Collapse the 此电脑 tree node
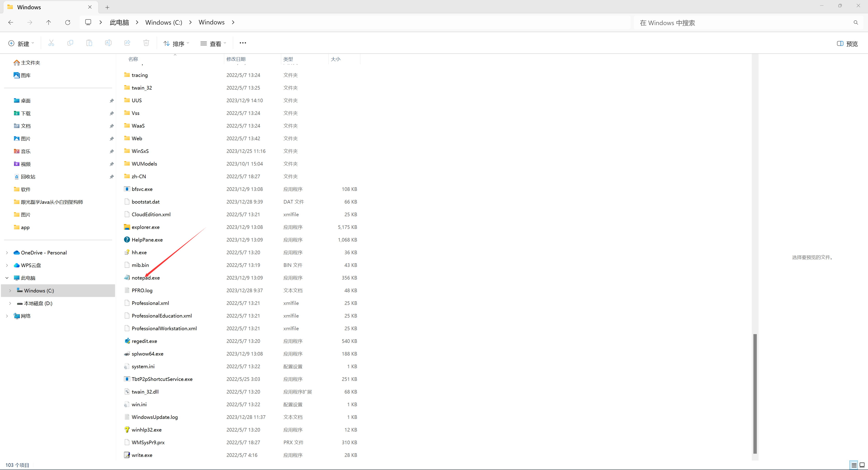Screen dimensions: 868x470 click(x=7, y=278)
